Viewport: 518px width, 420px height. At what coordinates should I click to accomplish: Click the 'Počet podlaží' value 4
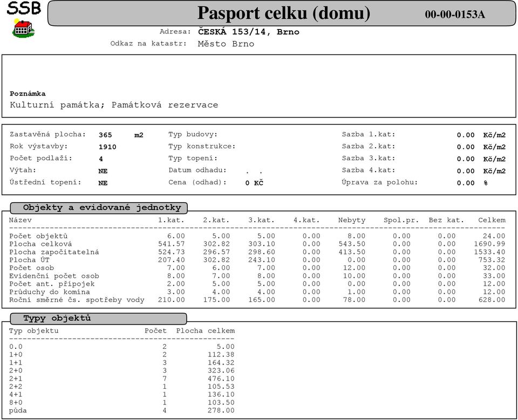tap(101, 159)
